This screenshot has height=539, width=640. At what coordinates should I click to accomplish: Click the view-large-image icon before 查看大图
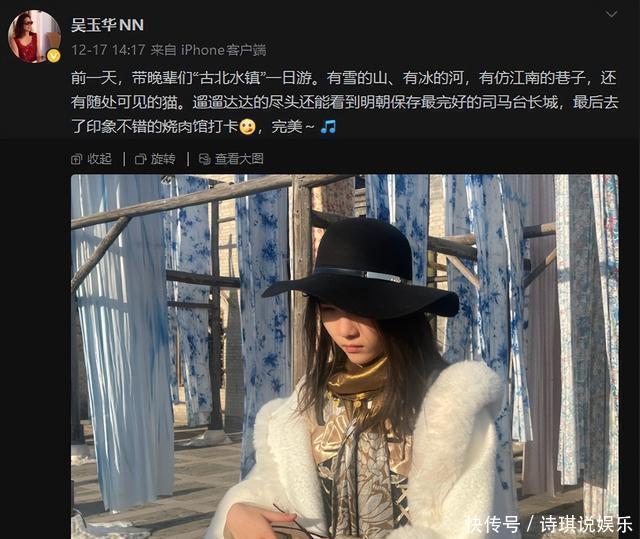pos(204,159)
